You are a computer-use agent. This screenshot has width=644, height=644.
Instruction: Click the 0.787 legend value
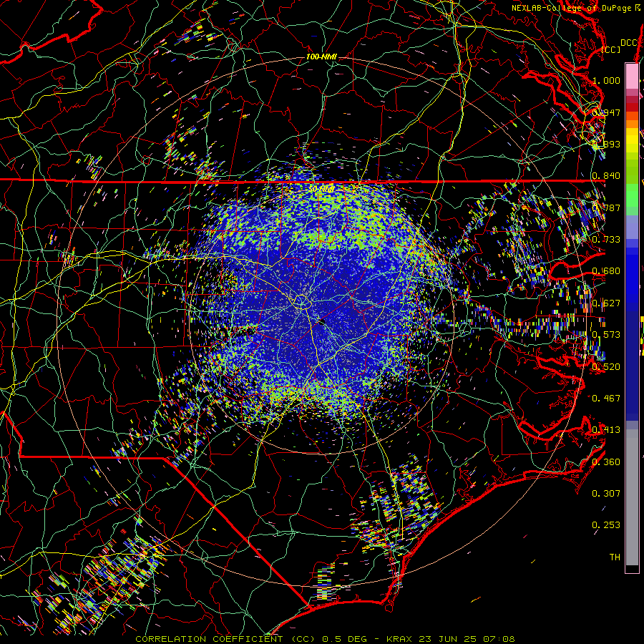[x=606, y=208]
